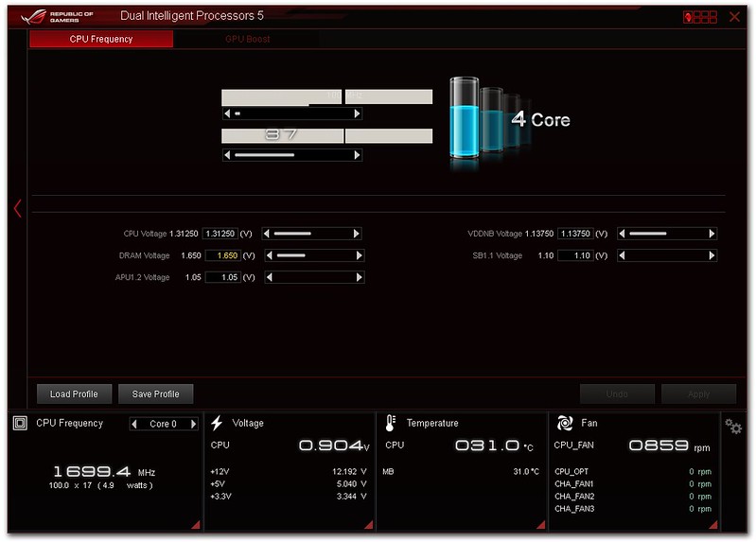Click the ROG logo in the title bar

(34, 17)
